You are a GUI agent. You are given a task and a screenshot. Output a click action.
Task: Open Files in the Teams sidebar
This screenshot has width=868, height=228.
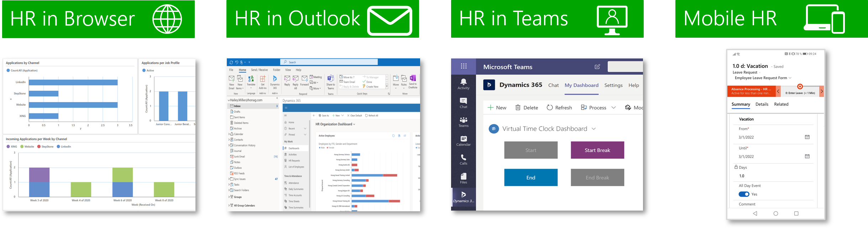click(x=463, y=178)
